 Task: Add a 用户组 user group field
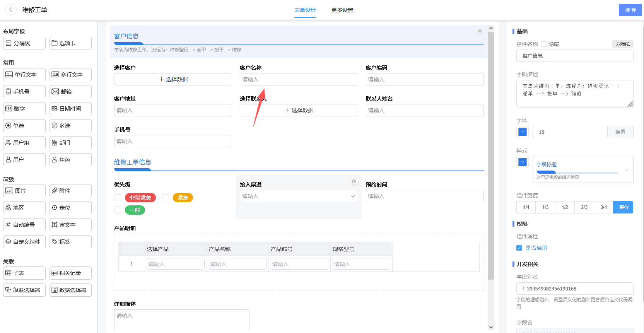[24, 143]
